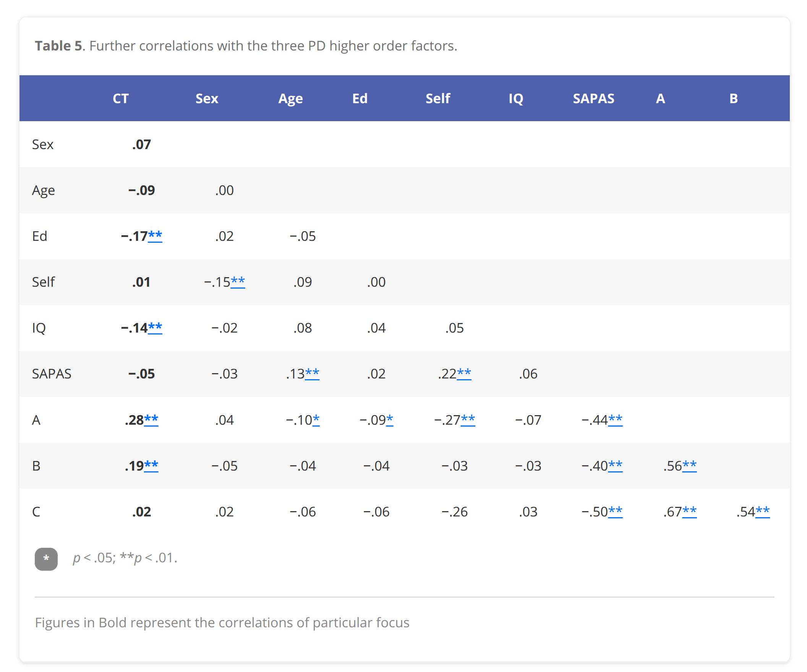Click the ** link after .56 in row B
The height and width of the screenshot is (672, 807).
[x=689, y=465]
